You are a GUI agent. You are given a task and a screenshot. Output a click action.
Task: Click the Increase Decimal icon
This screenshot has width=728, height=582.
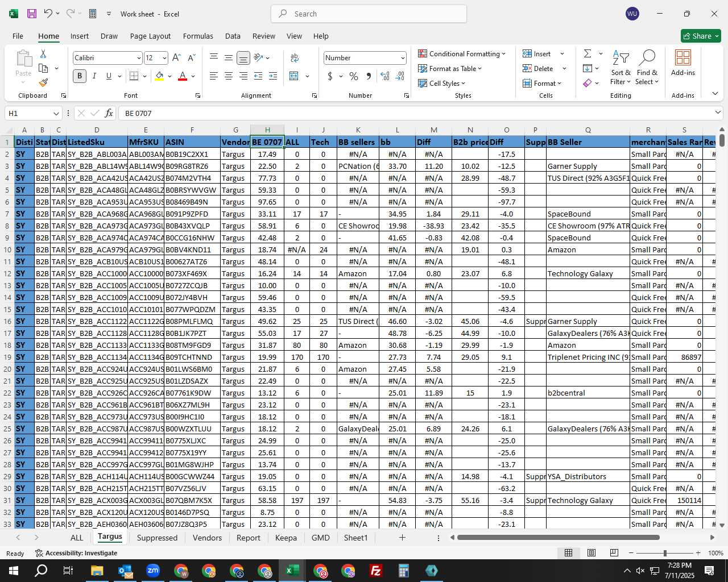[x=385, y=76]
